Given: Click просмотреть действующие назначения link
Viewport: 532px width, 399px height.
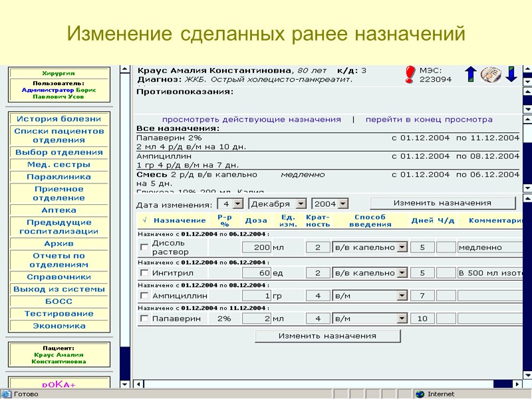Looking at the screenshot, I should click(x=251, y=120).
